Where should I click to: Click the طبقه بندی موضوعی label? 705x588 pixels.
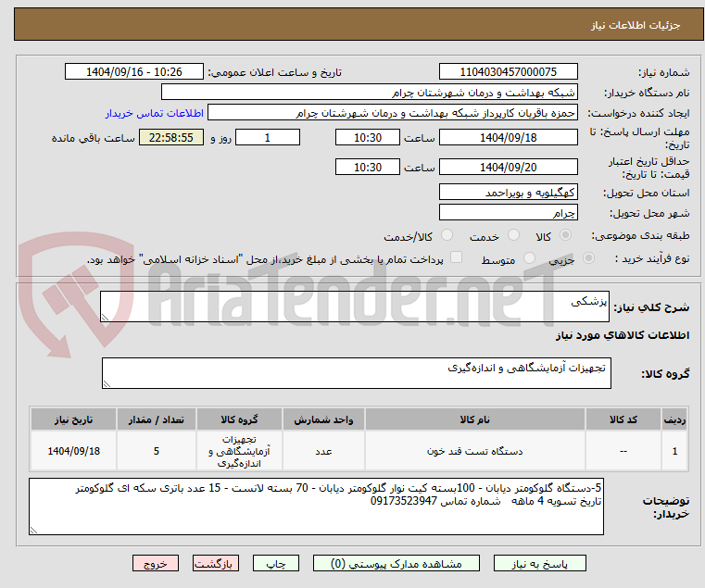coord(640,235)
